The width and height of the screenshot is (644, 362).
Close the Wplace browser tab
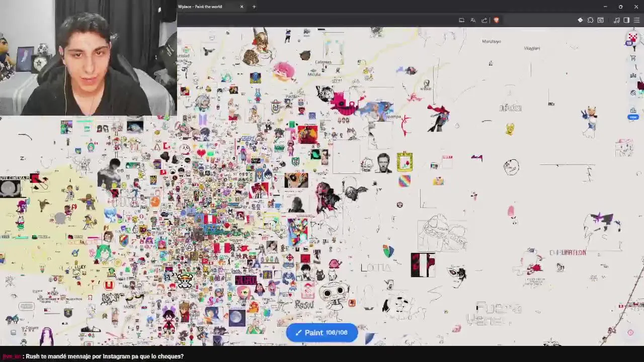tap(242, 7)
